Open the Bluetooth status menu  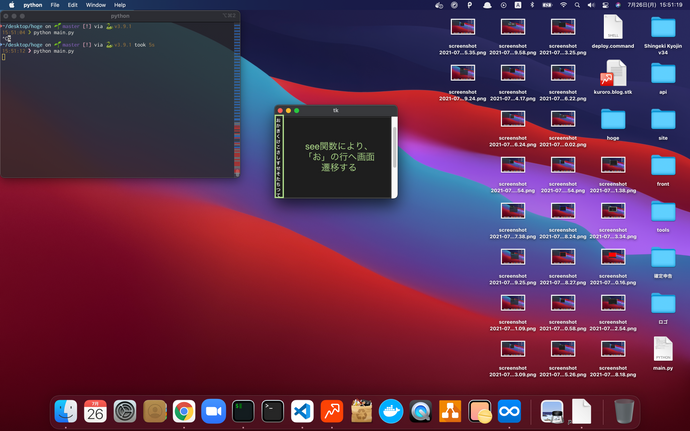(532, 5)
